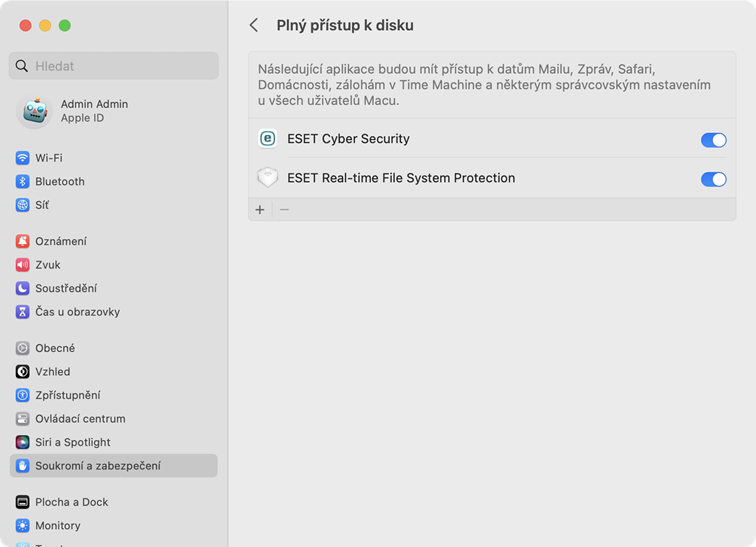Click the Wi-Fi icon in sidebar
This screenshot has height=547, width=756.
click(x=23, y=158)
